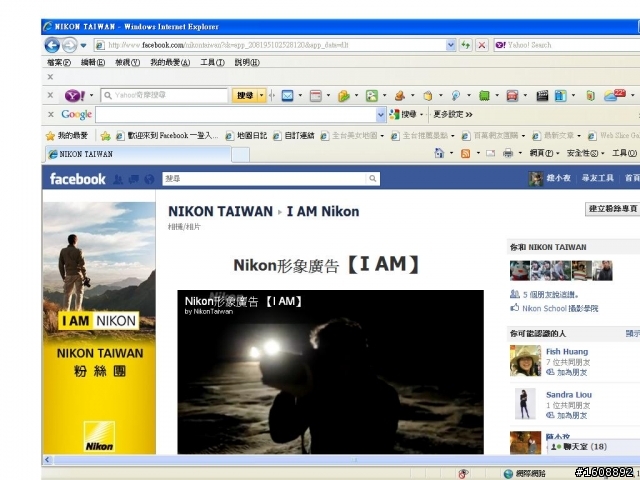The height and width of the screenshot is (480, 640).
Task: Click the red car icon on Yahoo toolbar
Action: (512, 96)
